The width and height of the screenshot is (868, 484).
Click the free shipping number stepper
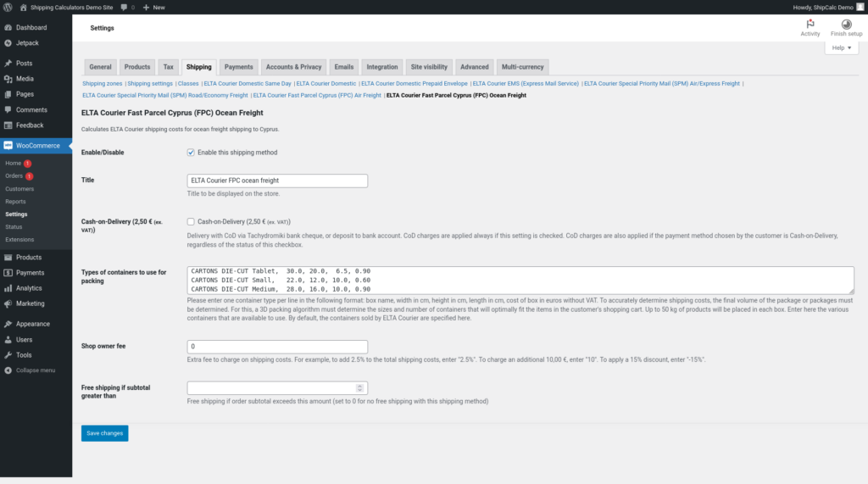click(x=359, y=388)
